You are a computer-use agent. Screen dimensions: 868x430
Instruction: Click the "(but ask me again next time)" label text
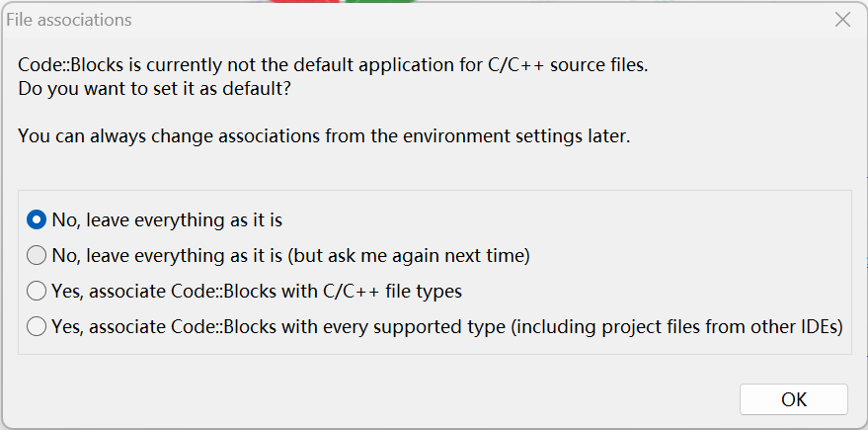click(x=414, y=256)
